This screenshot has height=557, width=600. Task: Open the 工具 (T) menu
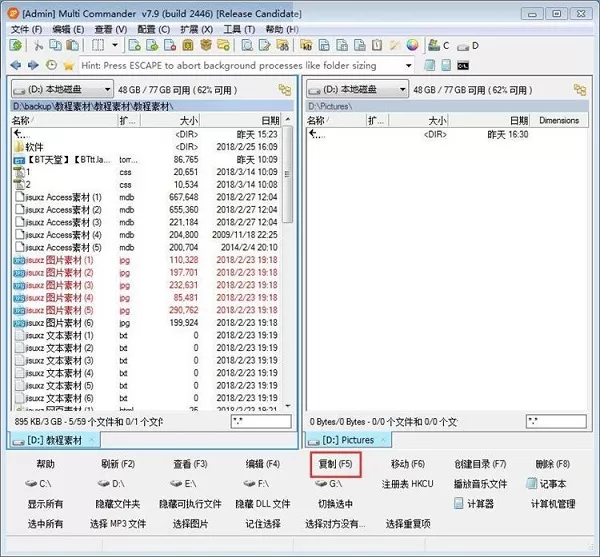tap(239, 29)
